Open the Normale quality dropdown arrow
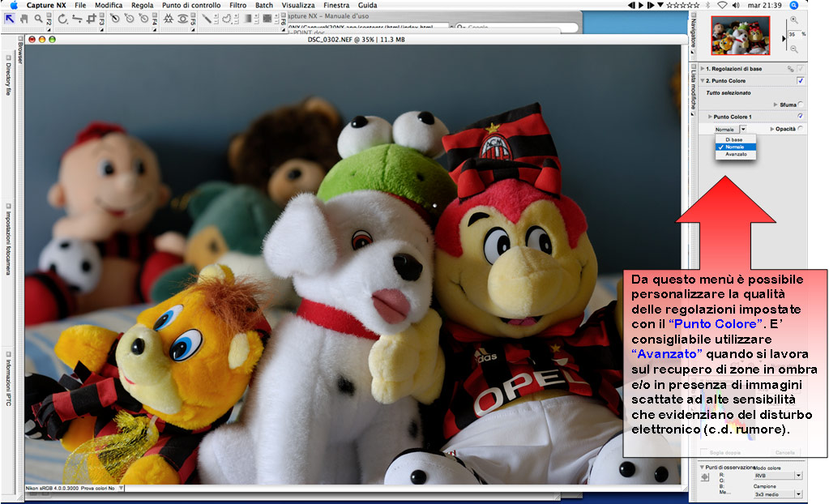The image size is (829, 504). [x=743, y=129]
